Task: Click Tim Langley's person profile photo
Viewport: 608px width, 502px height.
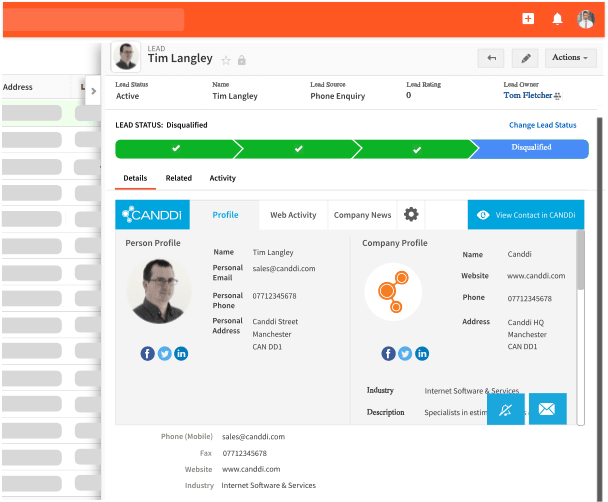Action: 159,291
